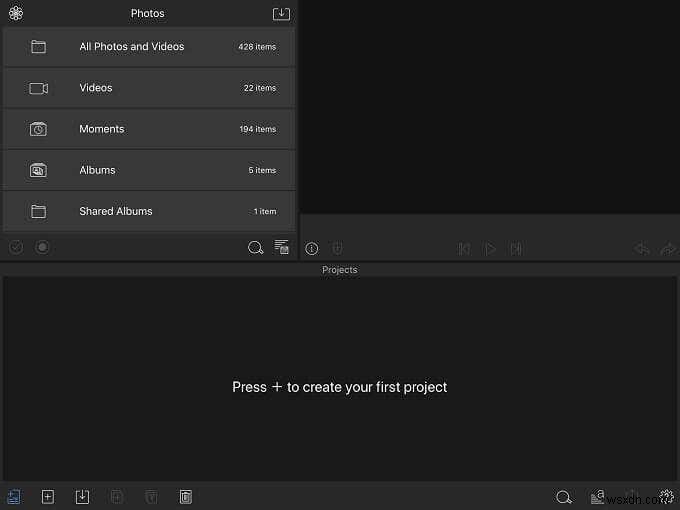This screenshot has width=680, height=510.
Task: Click the circular record-style icon in library toolbar
Action: point(42,248)
